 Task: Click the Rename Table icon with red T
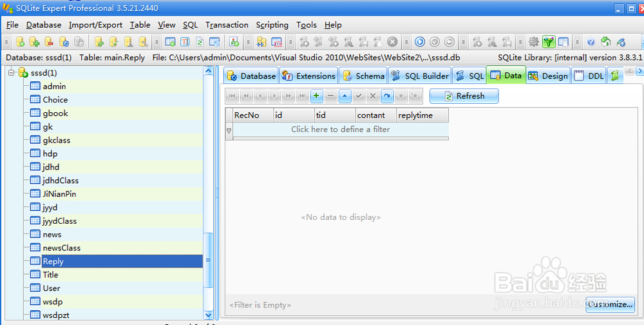click(185, 41)
